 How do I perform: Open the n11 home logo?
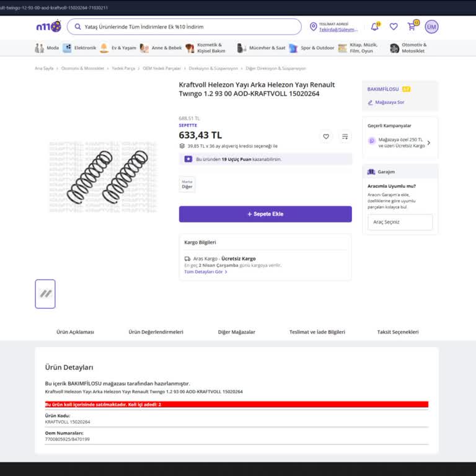coord(48,27)
